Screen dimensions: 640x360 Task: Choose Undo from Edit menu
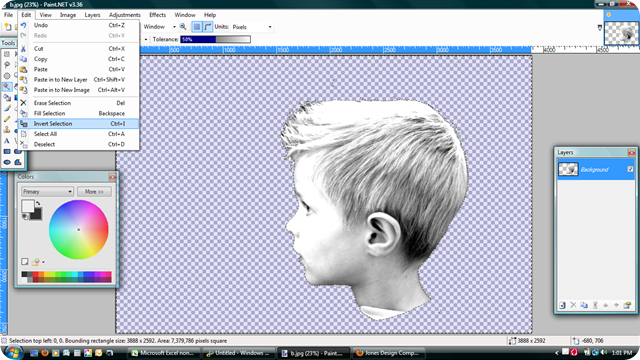(78, 25)
